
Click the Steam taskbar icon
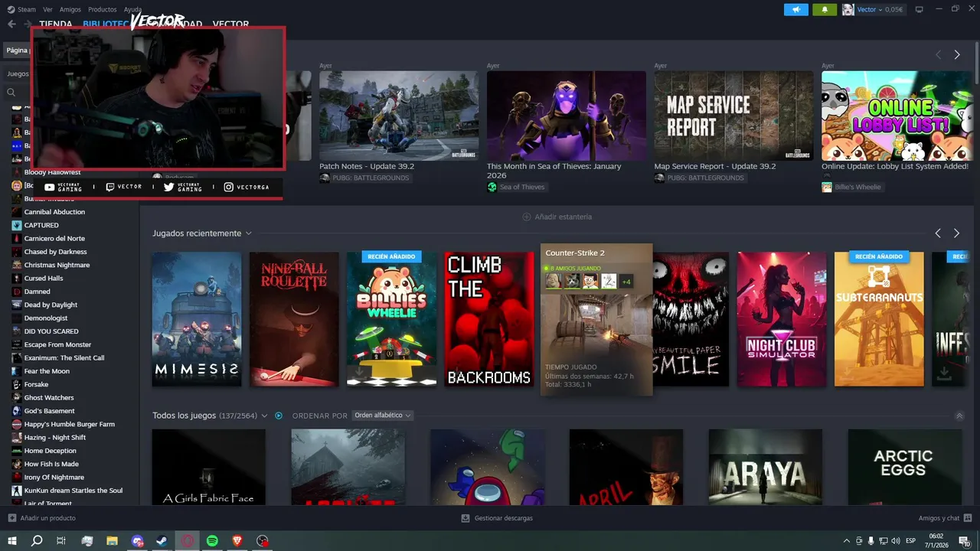(x=162, y=541)
